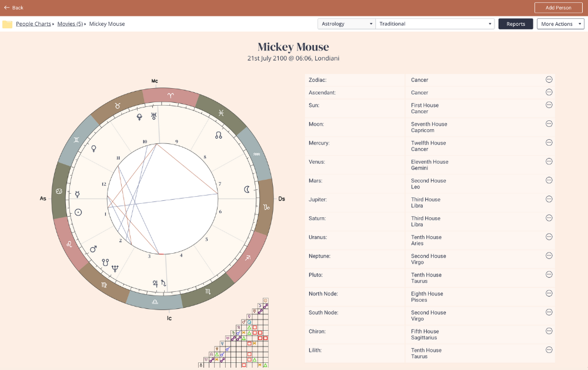The height and width of the screenshot is (370, 588).
Task: Click the Virgo sign segment on the wheel
Action: pyautogui.click(x=104, y=285)
